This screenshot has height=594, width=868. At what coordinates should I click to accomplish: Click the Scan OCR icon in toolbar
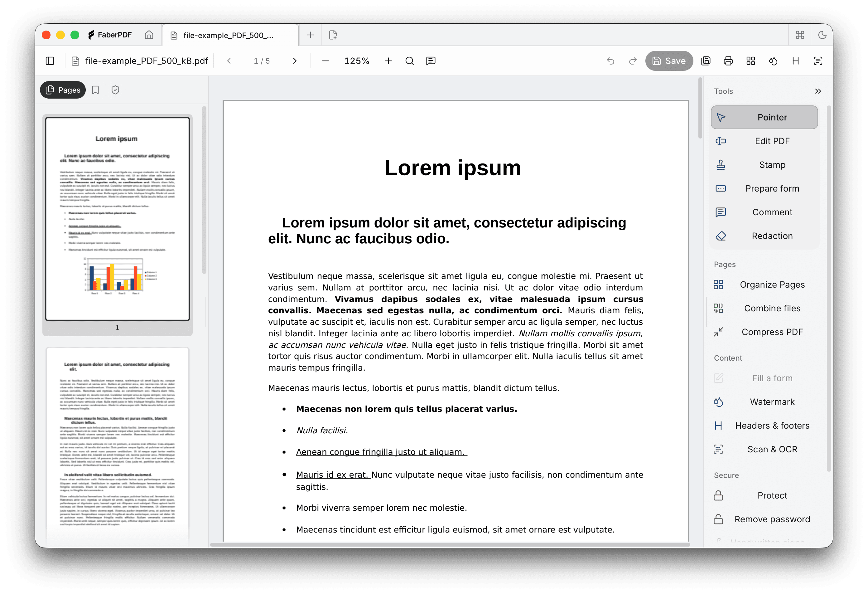pyautogui.click(x=818, y=61)
